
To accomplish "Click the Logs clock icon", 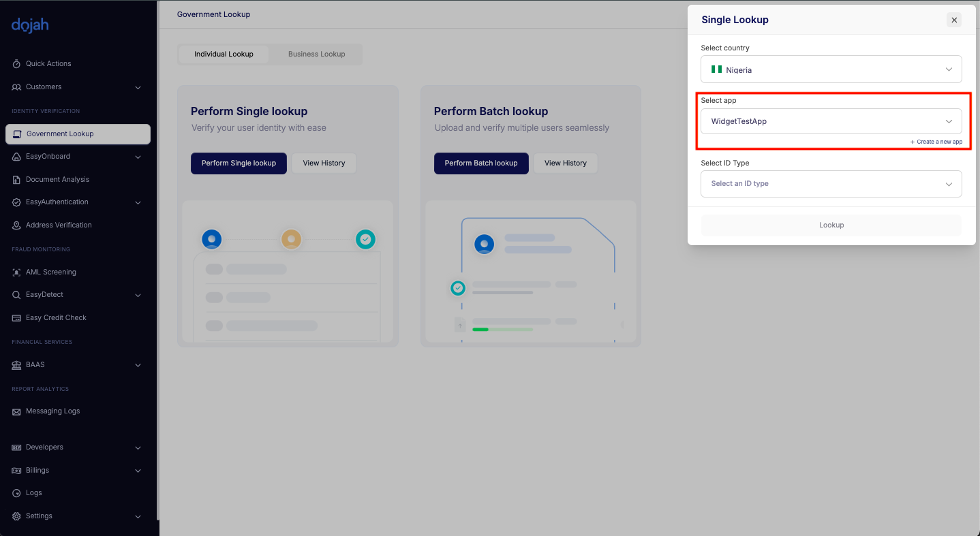I will (x=16, y=493).
